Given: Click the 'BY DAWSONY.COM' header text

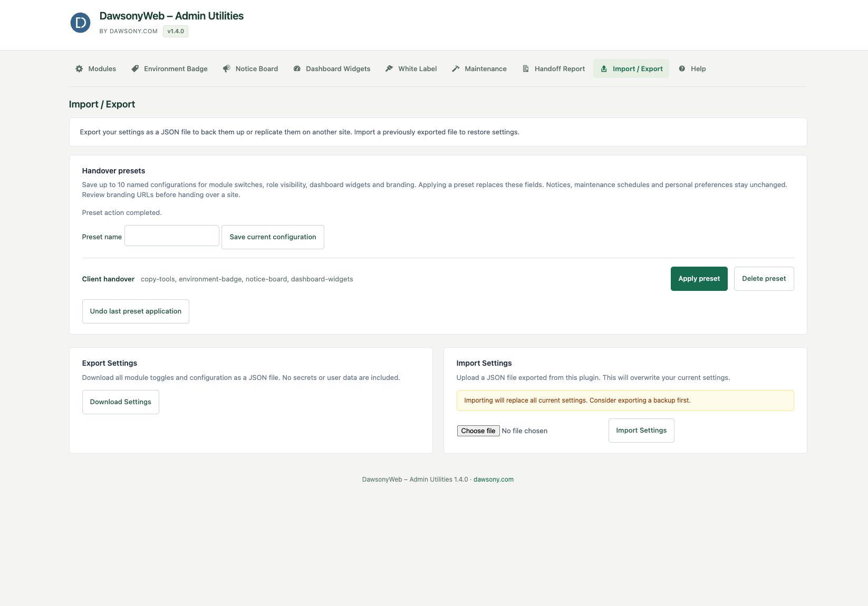Looking at the screenshot, I should tap(129, 31).
